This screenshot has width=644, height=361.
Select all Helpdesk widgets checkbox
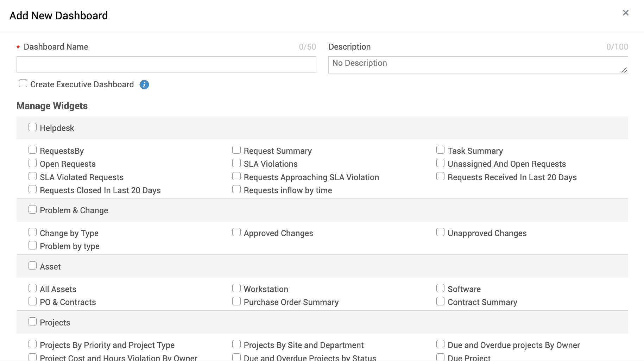tap(33, 127)
